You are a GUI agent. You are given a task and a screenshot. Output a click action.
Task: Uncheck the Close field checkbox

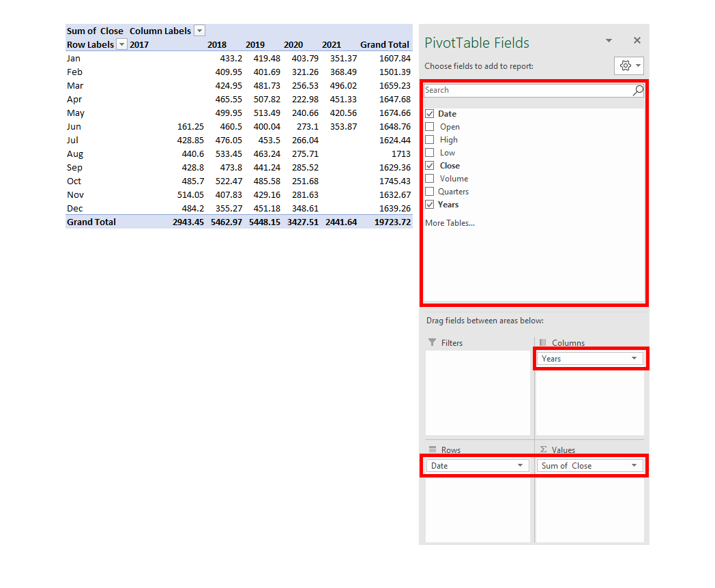tap(430, 166)
